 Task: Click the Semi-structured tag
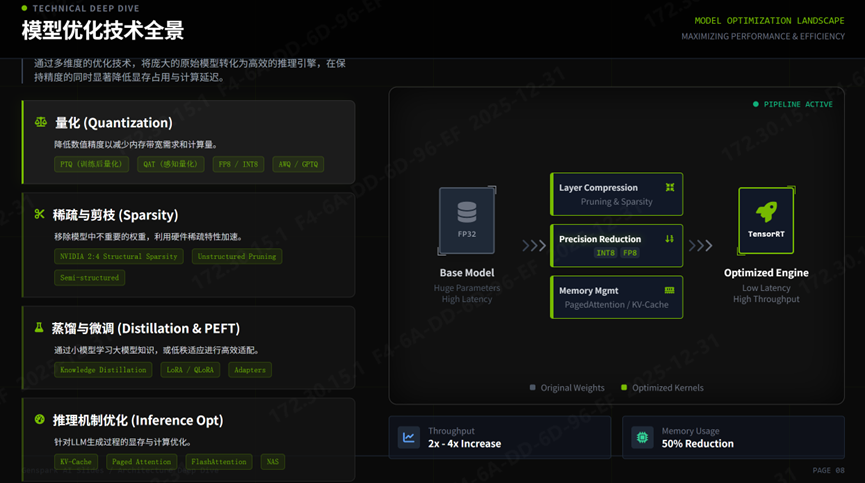89,277
